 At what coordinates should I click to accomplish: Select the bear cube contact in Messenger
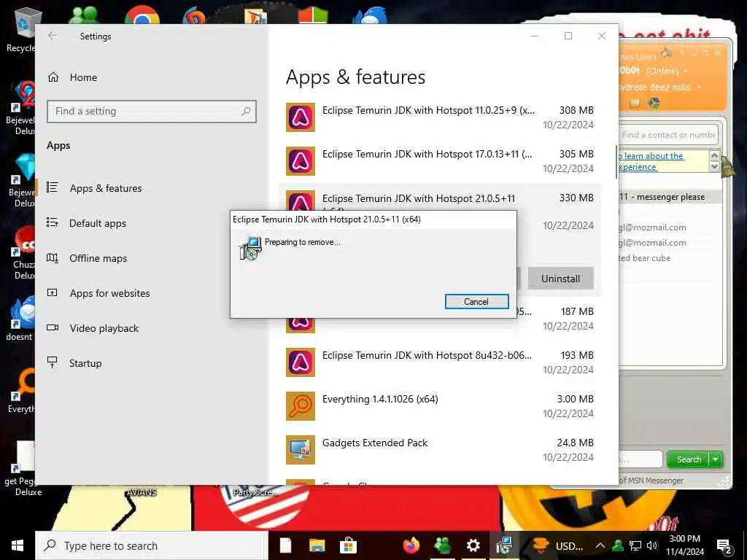point(645,258)
